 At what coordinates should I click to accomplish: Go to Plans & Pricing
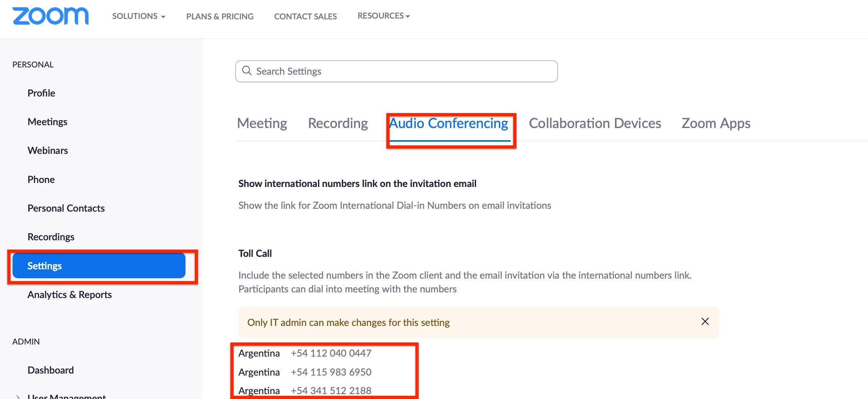220,16
